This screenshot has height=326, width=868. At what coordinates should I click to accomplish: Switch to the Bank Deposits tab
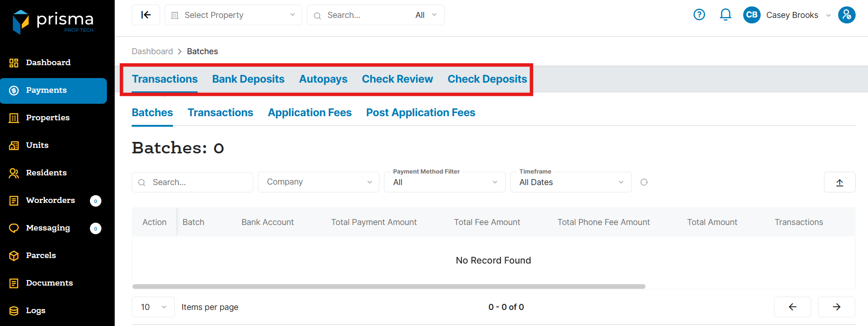(x=248, y=79)
